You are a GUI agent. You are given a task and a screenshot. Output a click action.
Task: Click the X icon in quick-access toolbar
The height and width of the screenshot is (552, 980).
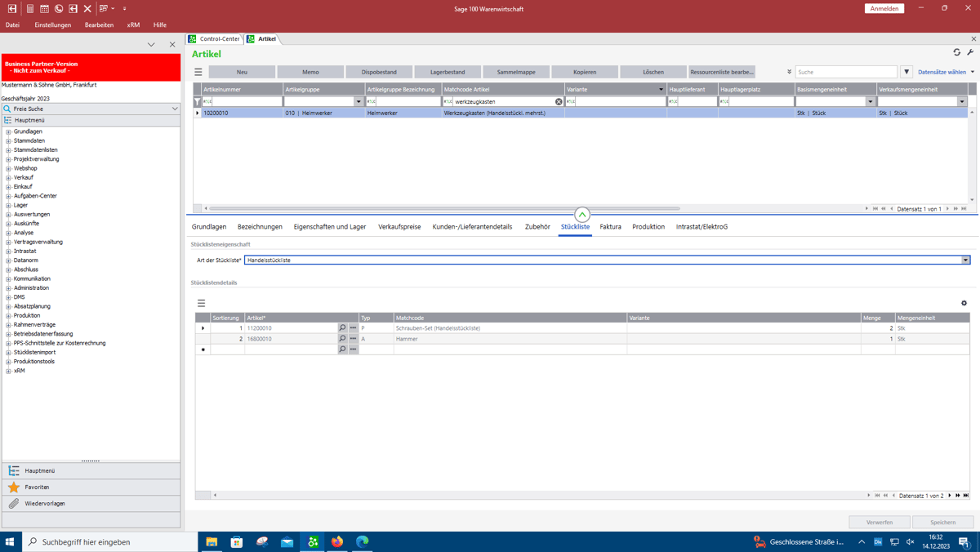click(x=87, y=8)
